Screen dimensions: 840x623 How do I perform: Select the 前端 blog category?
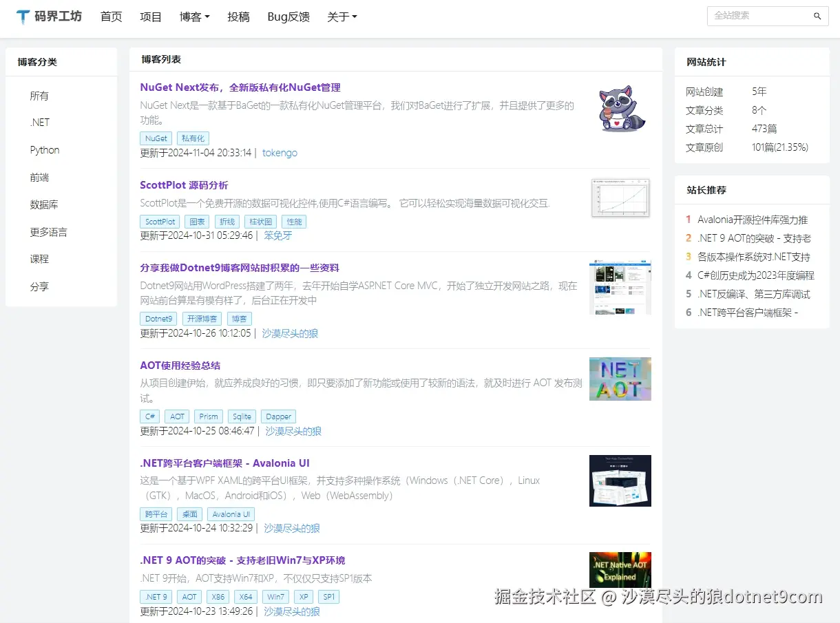click(39, 178)
